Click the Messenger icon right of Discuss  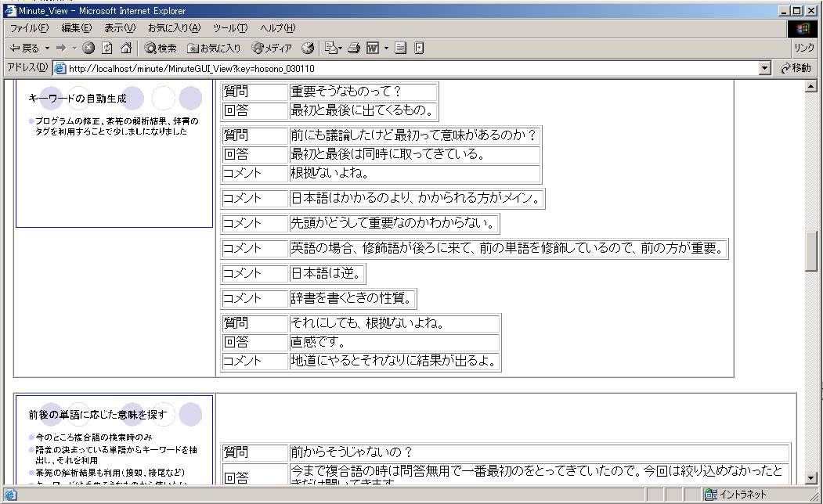coord(419,49)
